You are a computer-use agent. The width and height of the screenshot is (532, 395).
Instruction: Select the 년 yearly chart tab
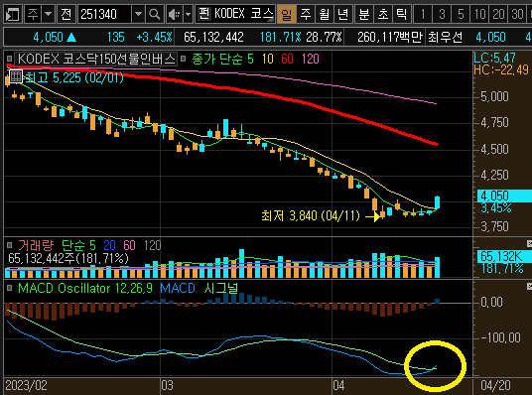pyautogui.click(x=343, y=14)
